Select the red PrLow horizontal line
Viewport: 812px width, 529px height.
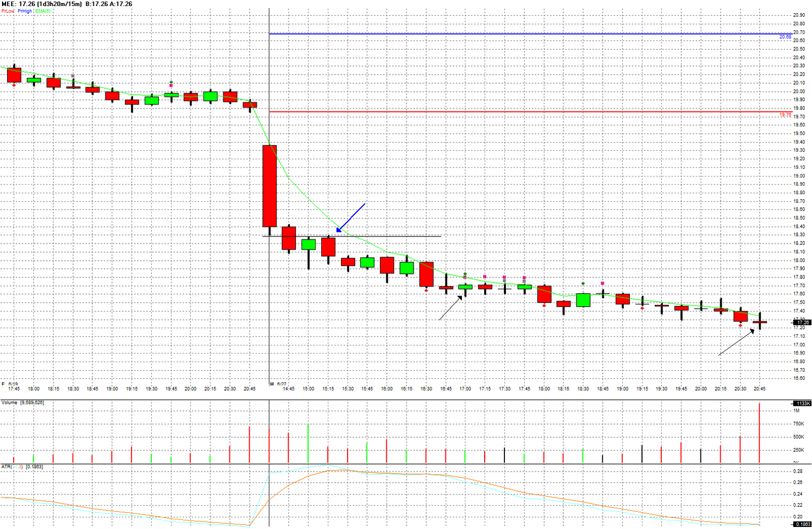click(530, 112)
